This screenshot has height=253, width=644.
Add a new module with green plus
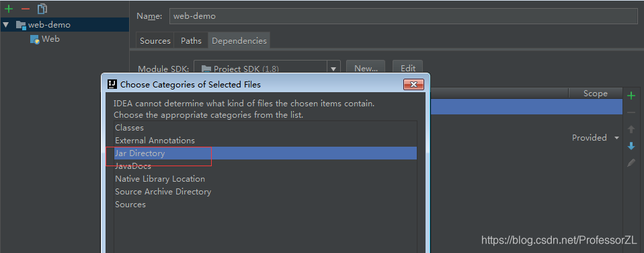[x=9, y=9]
